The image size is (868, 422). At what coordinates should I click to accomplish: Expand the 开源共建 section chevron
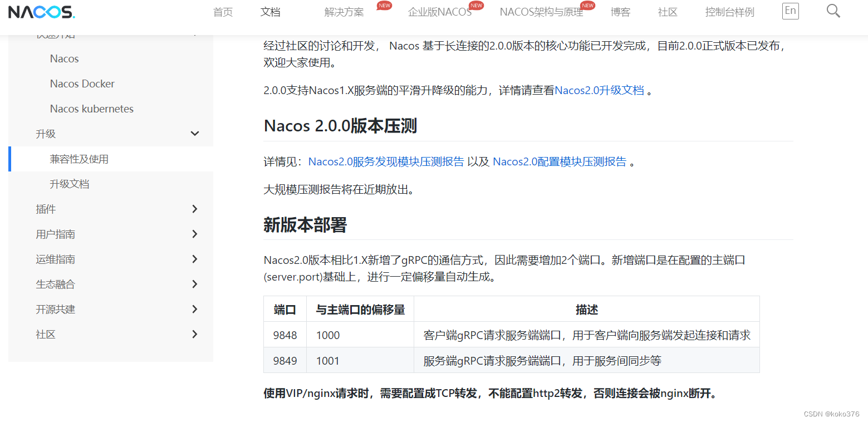click(x=195, y=309)
